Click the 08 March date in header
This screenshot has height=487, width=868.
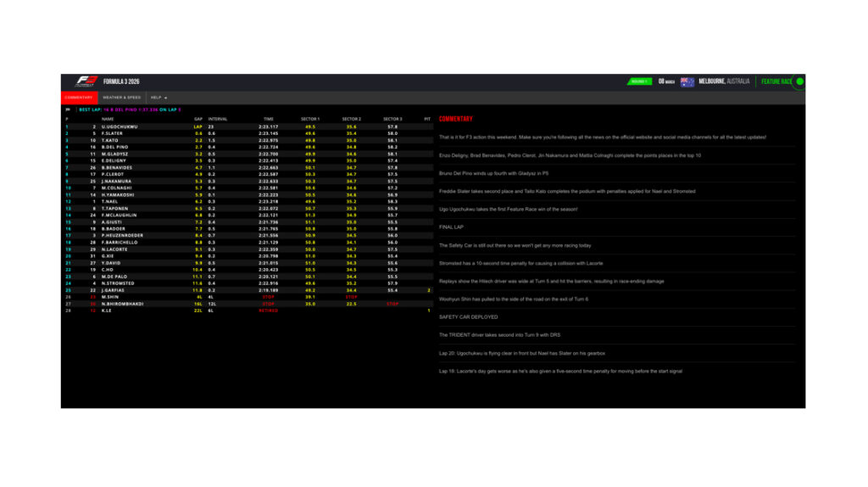click(x=666, y=81)
